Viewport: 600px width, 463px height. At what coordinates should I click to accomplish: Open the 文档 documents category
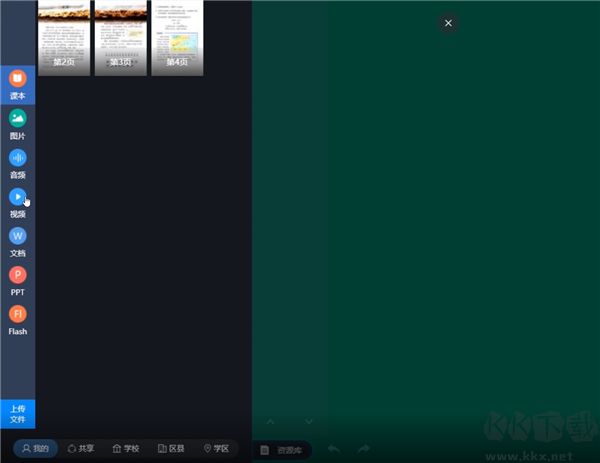(x=18, y=242)
